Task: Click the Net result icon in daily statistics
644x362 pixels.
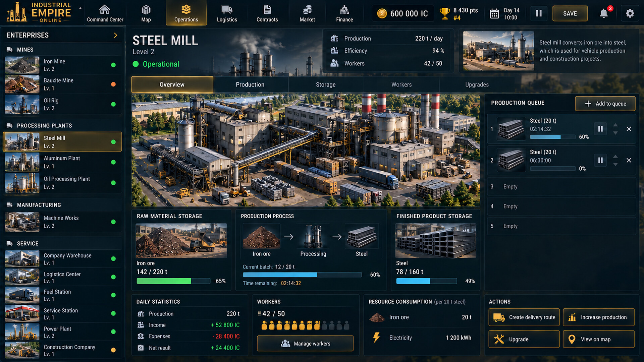Action: pos(141,348)
